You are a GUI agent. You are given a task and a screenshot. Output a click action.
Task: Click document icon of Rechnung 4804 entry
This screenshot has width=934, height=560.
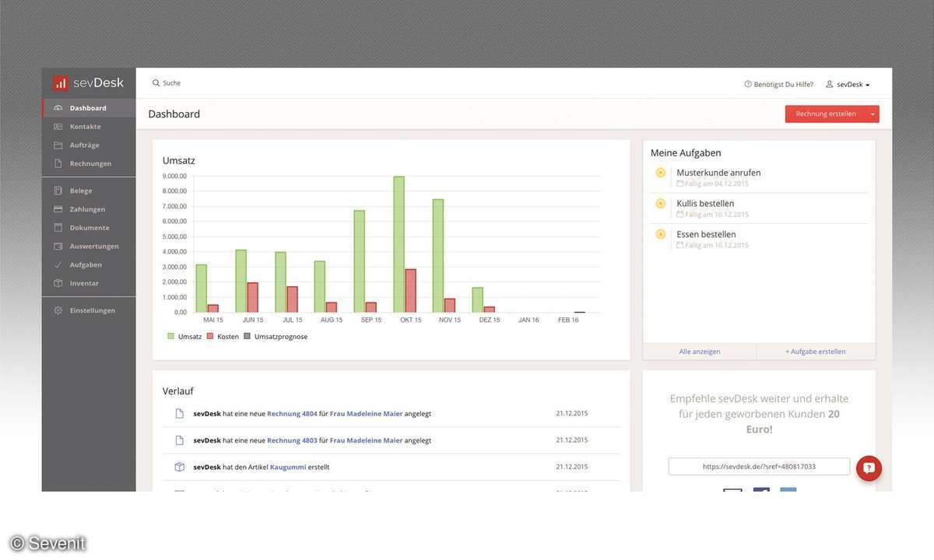(x=180, y=414)
